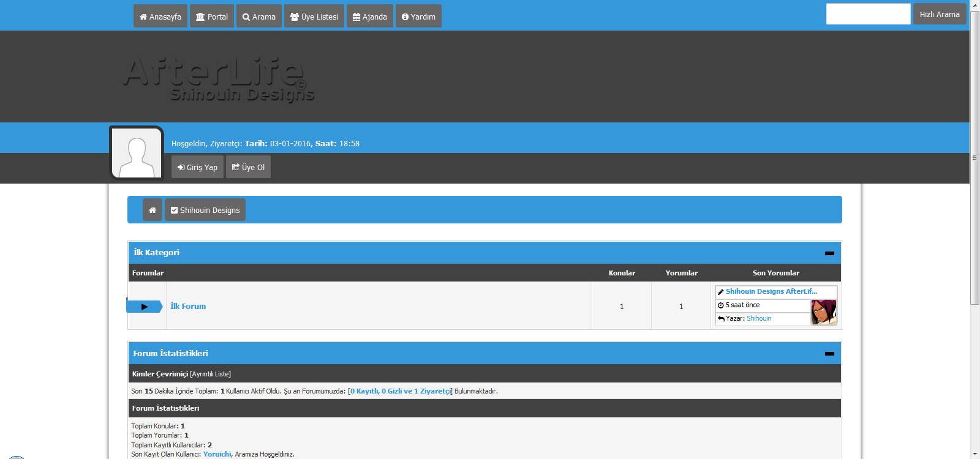The width and height of the screenshot is (980, 459).
Task: Click the home icon in breadcrumb bar
Action: pos(153,210)
